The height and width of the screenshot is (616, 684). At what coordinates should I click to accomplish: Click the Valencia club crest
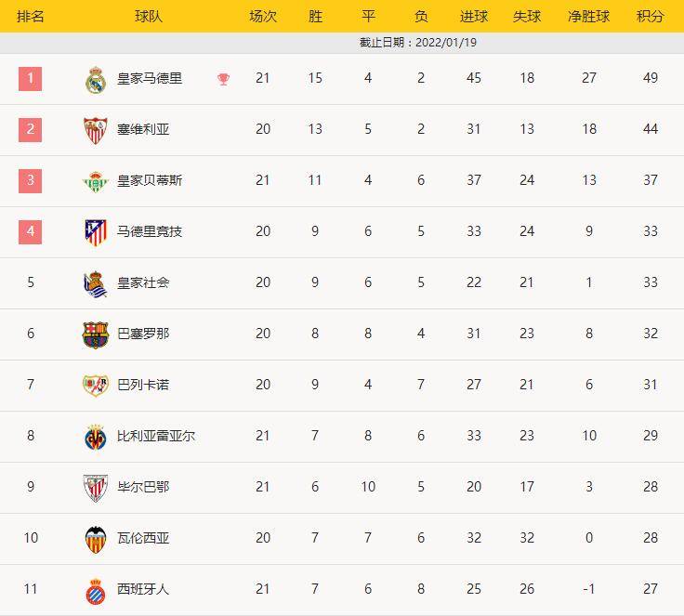click(95, 539)
